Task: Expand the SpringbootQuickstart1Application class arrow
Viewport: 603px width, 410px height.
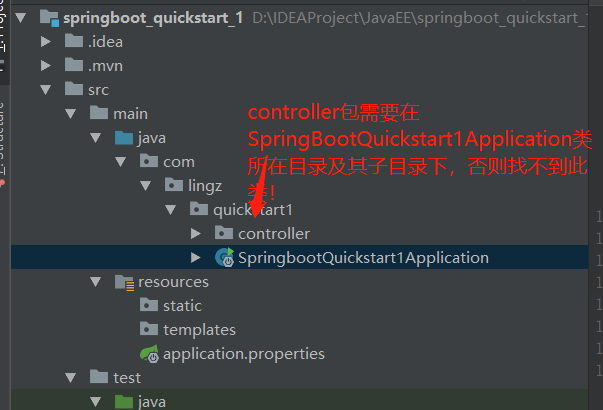Action: click(196, 258)
